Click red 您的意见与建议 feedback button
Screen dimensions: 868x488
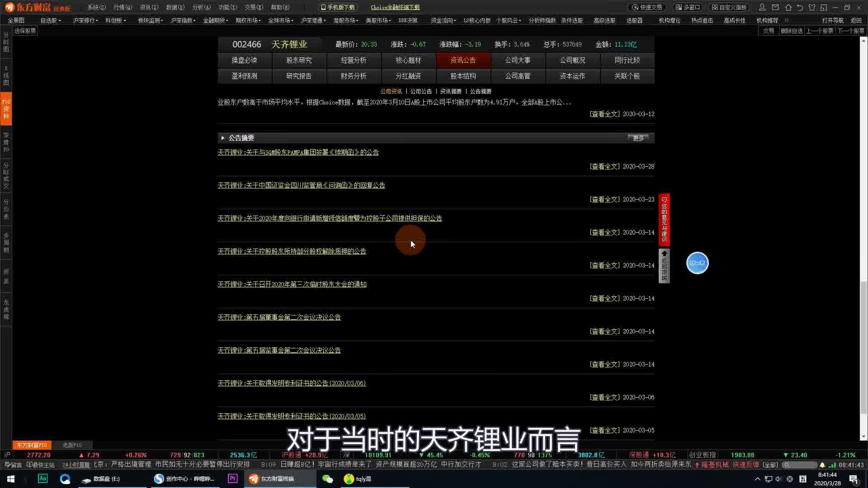(664, 220)
